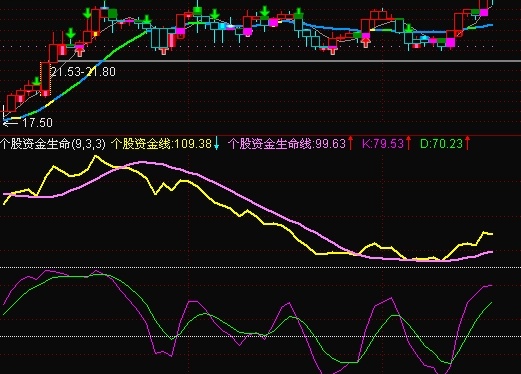Click the purple K:79.53 value

(383, 144)
